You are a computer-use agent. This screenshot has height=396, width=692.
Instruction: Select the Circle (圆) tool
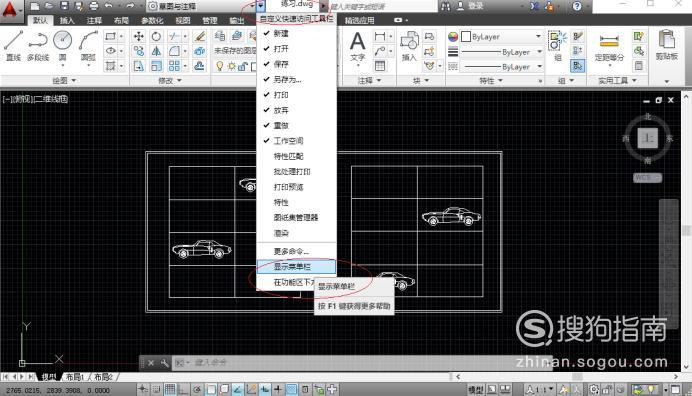point(63,45)
